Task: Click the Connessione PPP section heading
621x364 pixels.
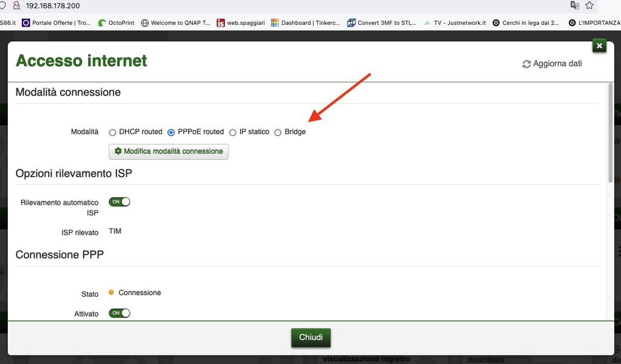Action: pyautogui.click(x=59, y=255)
